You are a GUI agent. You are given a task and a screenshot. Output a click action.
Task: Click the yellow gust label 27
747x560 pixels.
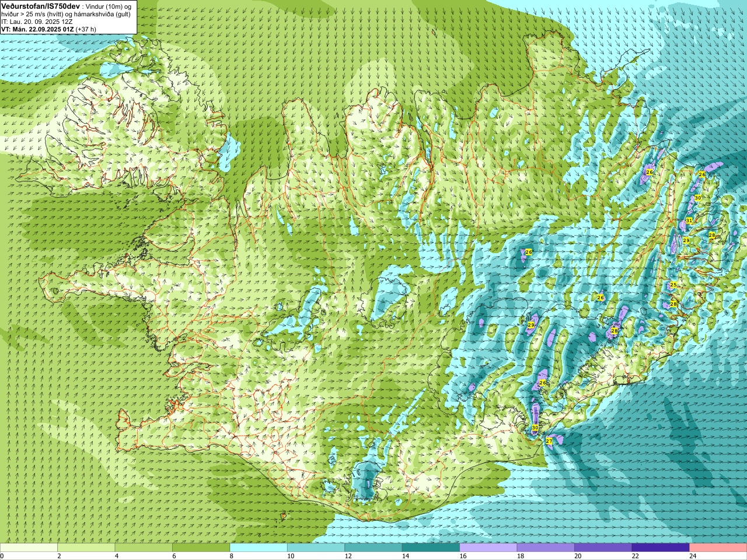tap(549, 442)
